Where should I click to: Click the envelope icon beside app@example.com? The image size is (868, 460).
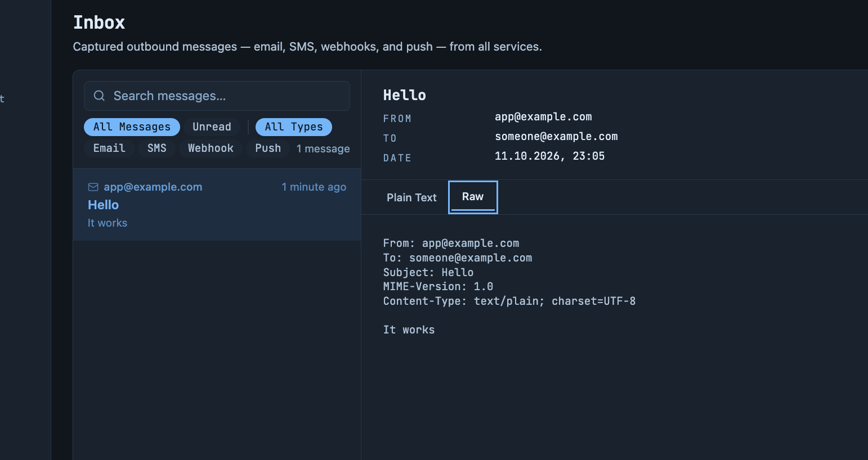point(93,187)
